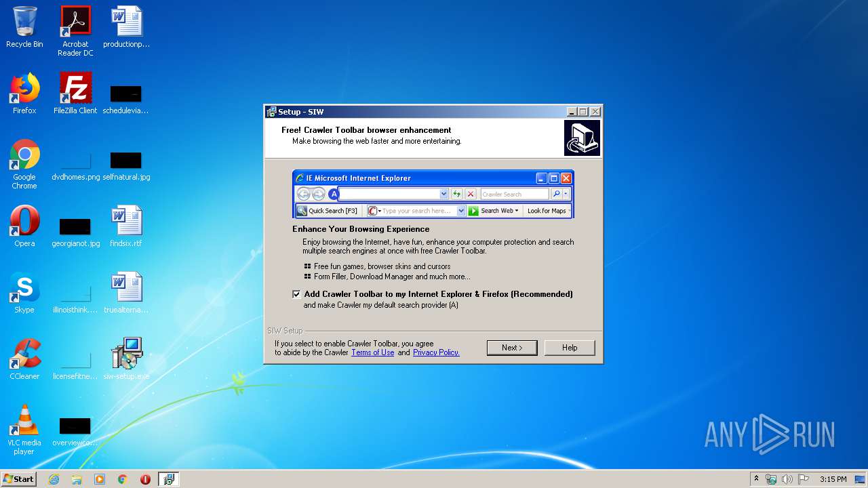This screenshot has height=488, width=868.
Task: Open the Privacy Policy link
Action: pos(436,352)
